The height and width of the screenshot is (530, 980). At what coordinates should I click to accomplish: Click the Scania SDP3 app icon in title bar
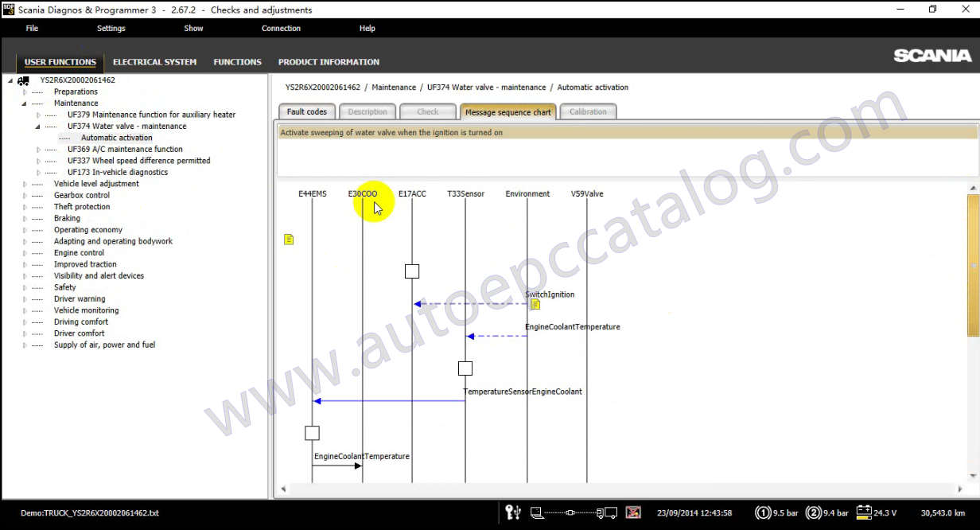[x=9, y=10]
